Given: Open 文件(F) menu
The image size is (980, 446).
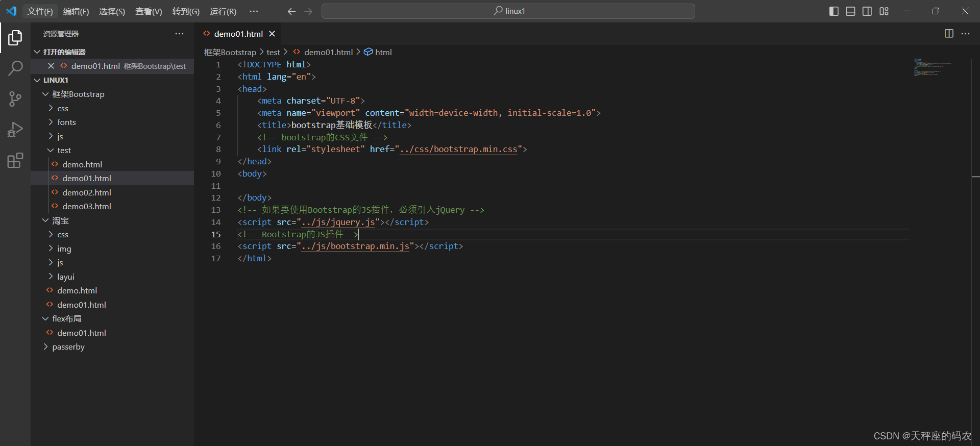Looking at the screenshot, I should tap(40, 11).
